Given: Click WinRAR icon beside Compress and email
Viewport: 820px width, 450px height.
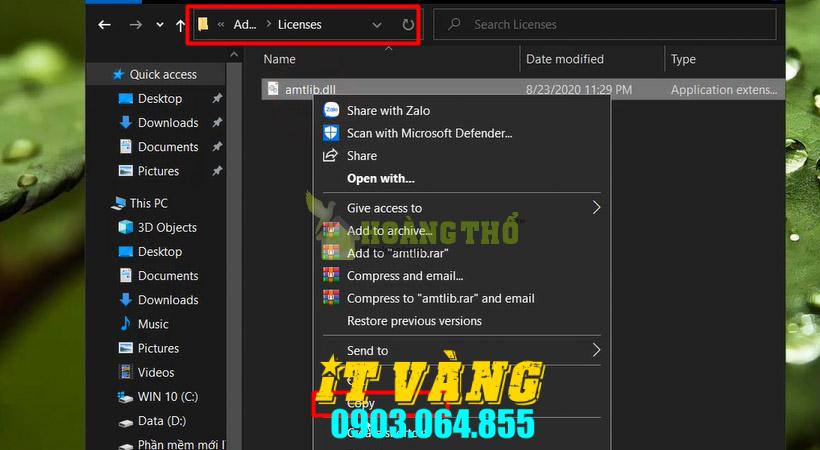Looking at the screenshot, I should tap(331, 275).
